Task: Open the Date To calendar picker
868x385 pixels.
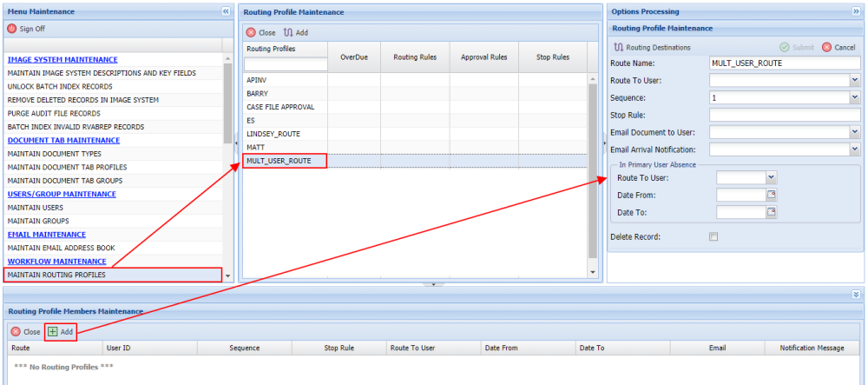Action: point(771,212)
